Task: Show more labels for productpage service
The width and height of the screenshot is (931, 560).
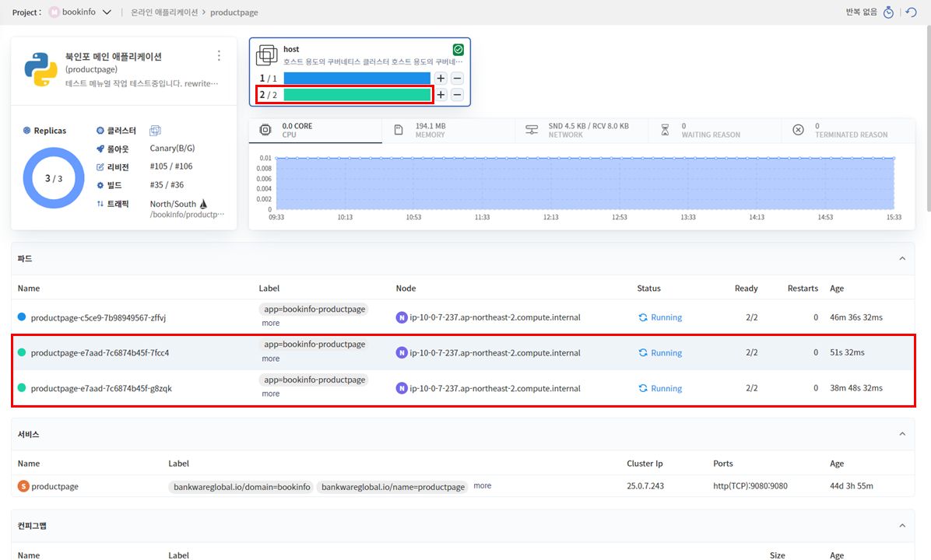Action: 482,486
